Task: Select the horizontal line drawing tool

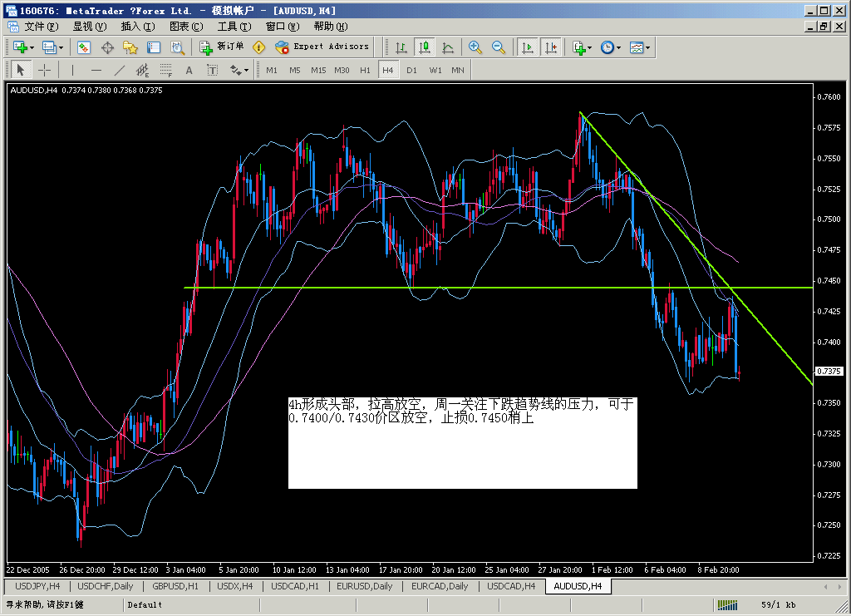Action: [x=96, y=70]
